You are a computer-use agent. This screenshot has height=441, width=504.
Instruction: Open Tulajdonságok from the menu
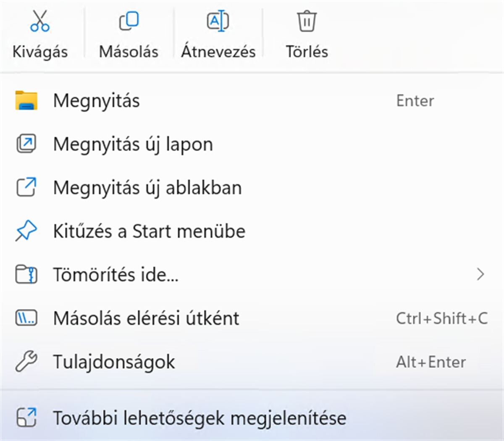114,362
